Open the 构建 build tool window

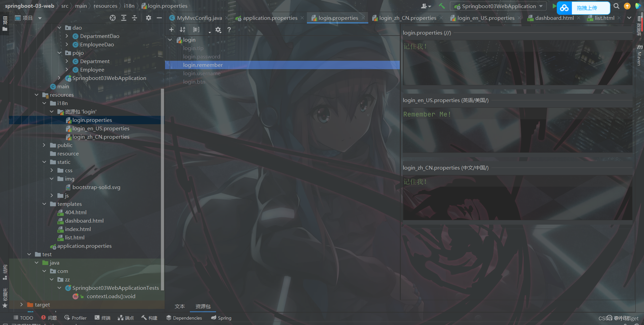coord(149,318)
